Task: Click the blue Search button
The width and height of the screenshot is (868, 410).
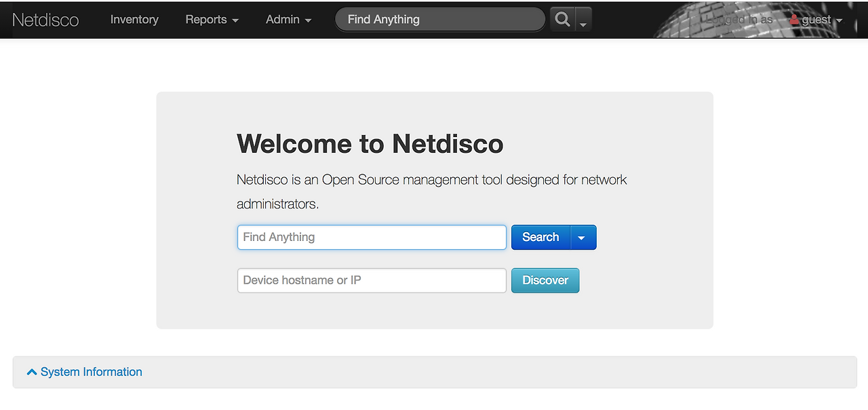Action: point(540,238)
